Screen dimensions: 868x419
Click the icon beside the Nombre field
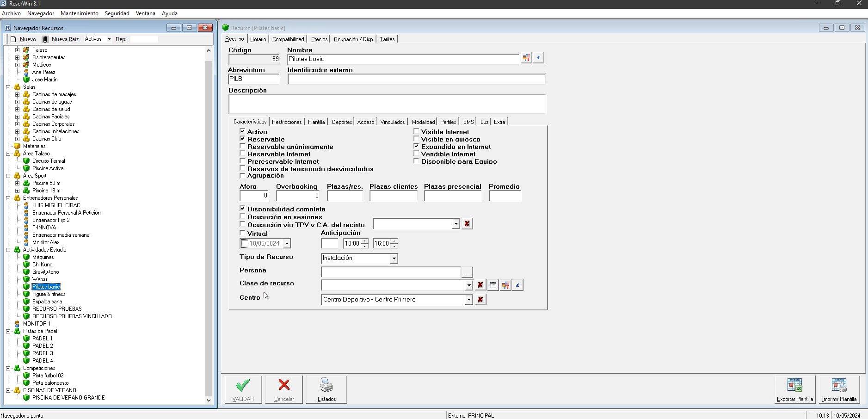tap(526, 58)
